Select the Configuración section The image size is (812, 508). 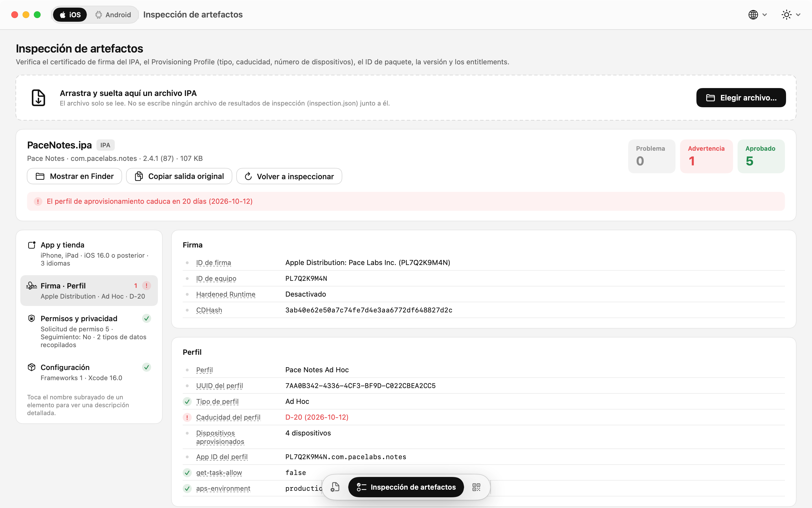[89, 372]
